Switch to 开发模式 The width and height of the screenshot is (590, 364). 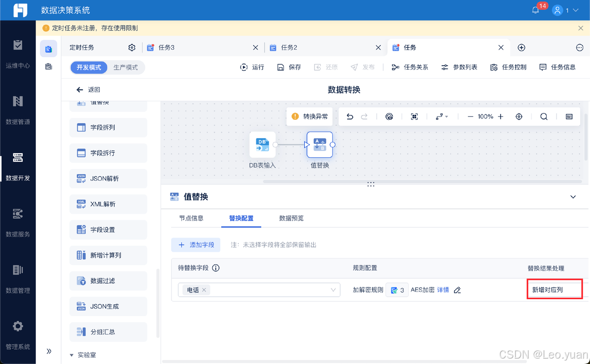click(x=89, y=67)
